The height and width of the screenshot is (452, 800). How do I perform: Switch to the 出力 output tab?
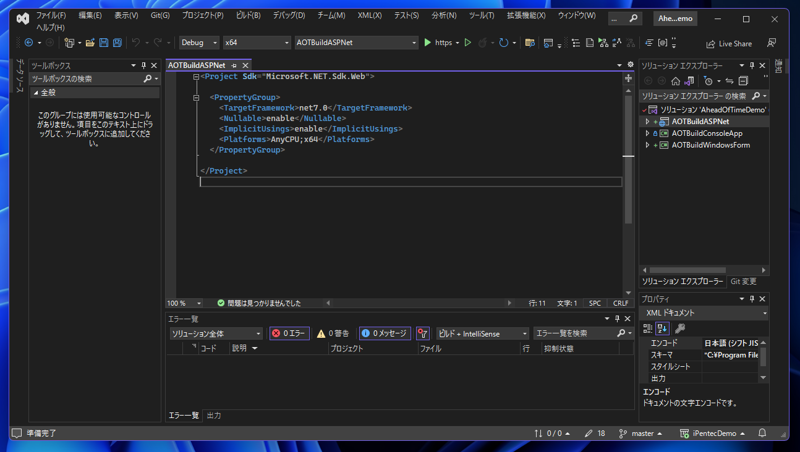[214, 416]
